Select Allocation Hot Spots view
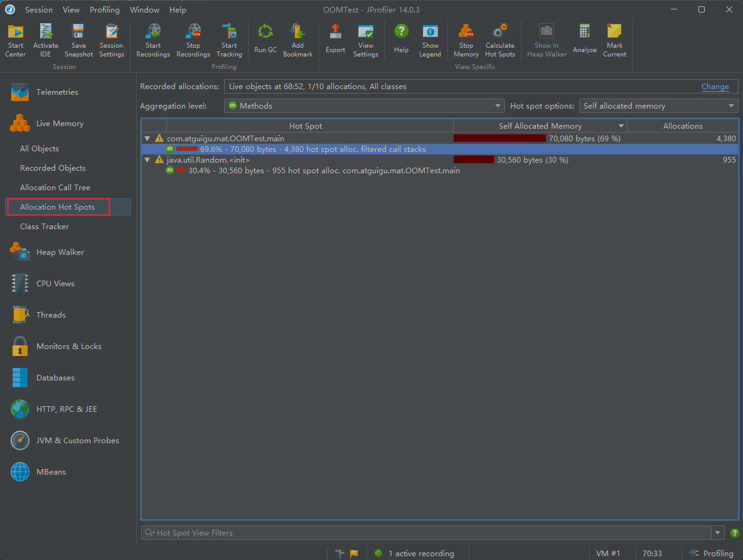 tap(57, 207)
